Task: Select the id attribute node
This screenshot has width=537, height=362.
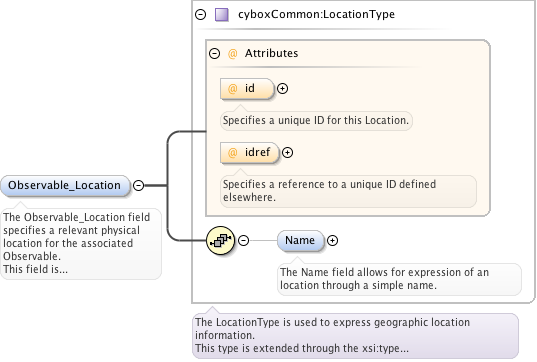Action: [x=247, y=89]
